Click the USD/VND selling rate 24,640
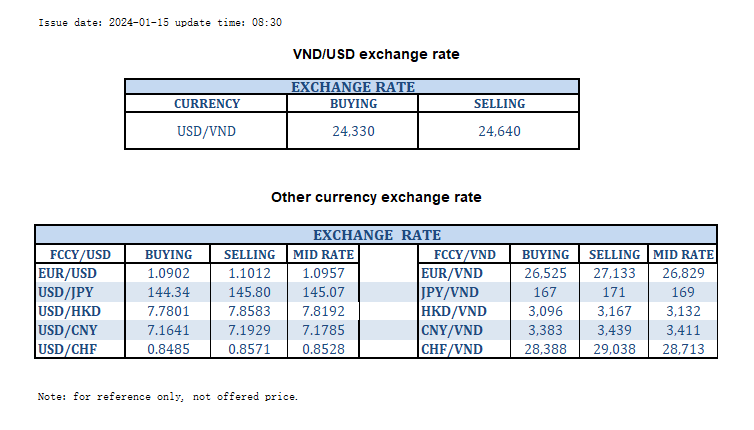The width and height of the screenshot is (754, 430). point(500,131)
